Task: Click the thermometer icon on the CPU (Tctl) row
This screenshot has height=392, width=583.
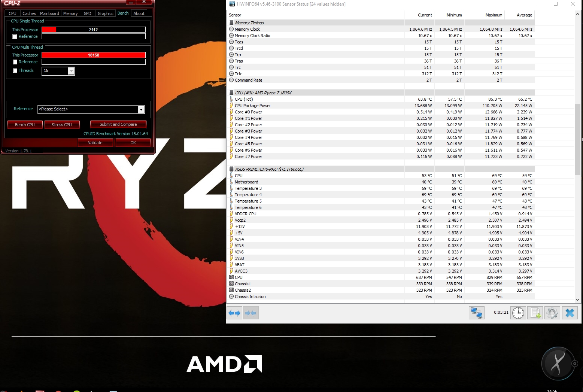Action: (231, 99)
